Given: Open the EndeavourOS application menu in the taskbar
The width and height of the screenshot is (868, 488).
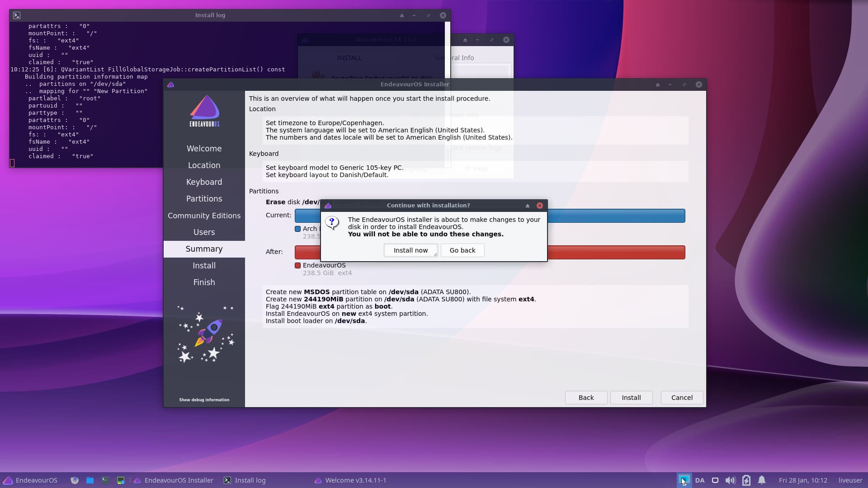Looking at the screenshot, I should point(30,480).
